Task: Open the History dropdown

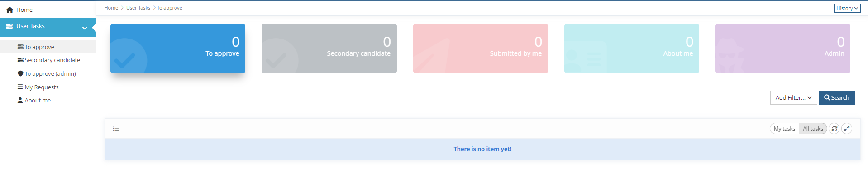Action: point(847,8)
